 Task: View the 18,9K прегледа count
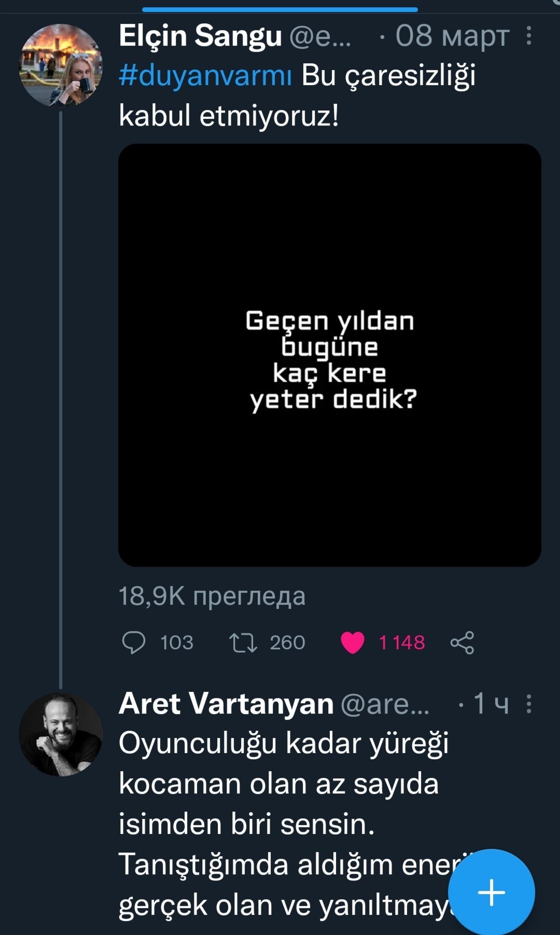click(x=212, y=596)
